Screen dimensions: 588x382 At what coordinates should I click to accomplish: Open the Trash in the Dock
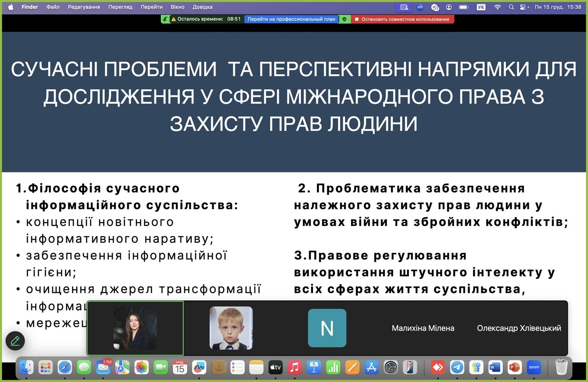[561, 367]
